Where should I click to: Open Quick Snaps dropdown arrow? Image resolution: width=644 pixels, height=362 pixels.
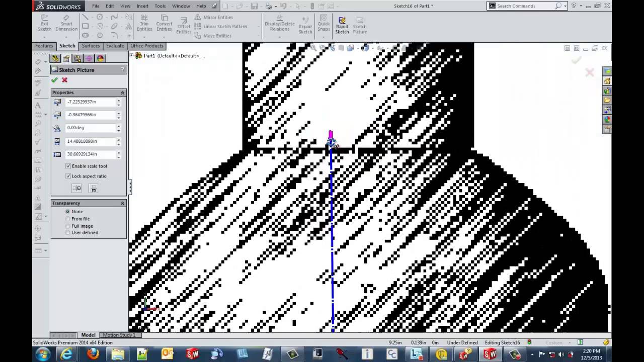(324, 36)
